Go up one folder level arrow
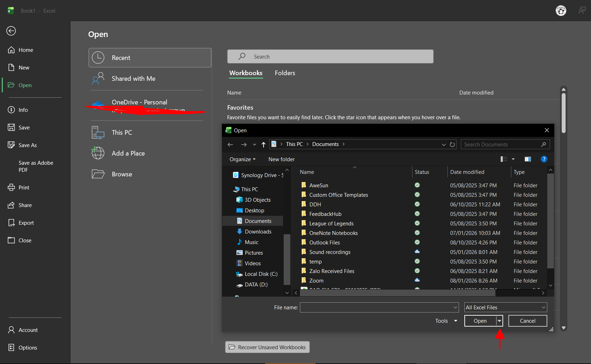Screen dimensions: 591x364 pos(264,145)
